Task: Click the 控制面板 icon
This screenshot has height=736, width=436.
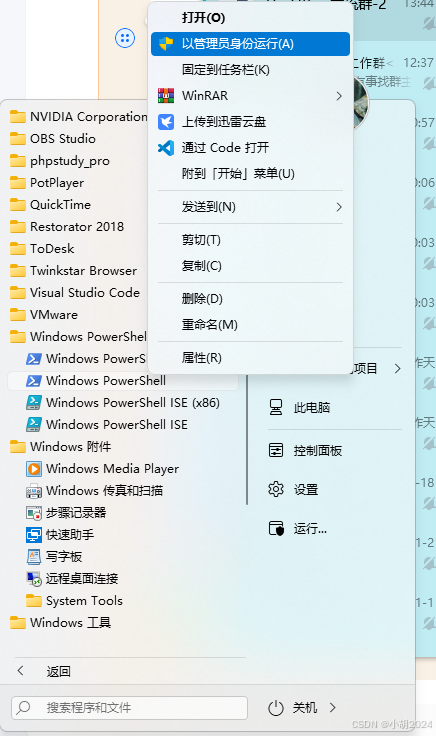Action: pyautogui.click(x=276, y=450)
